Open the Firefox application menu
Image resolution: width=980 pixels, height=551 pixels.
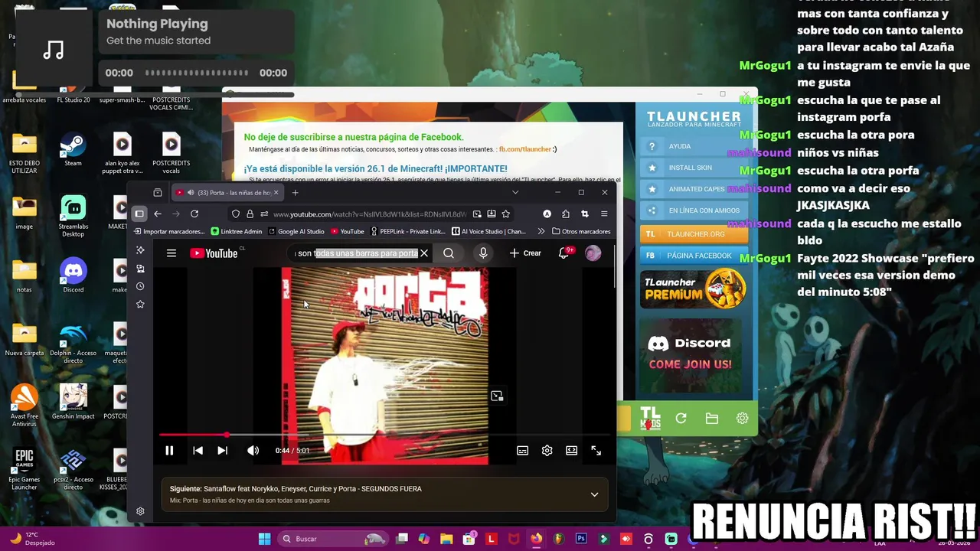click(604, 214)
